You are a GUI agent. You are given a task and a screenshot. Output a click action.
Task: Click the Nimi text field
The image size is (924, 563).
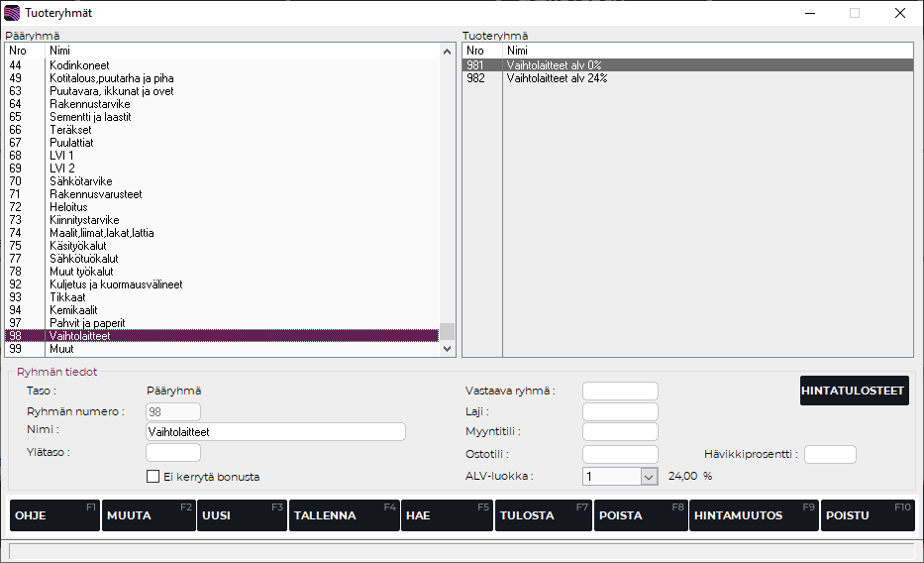(x=275, y=432)
